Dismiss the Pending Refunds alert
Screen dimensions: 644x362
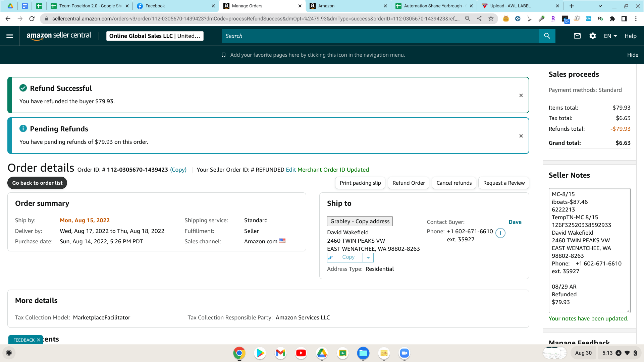click(x=521, y=136)
